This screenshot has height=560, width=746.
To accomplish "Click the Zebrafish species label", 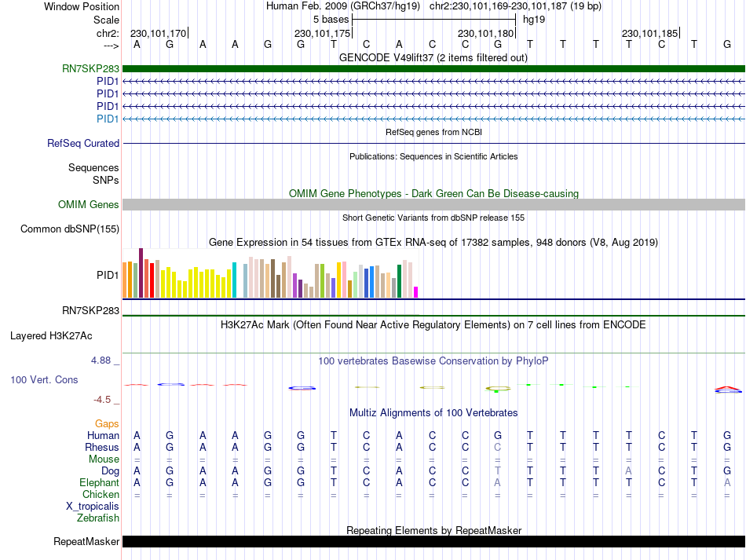I will pos(98,518).
